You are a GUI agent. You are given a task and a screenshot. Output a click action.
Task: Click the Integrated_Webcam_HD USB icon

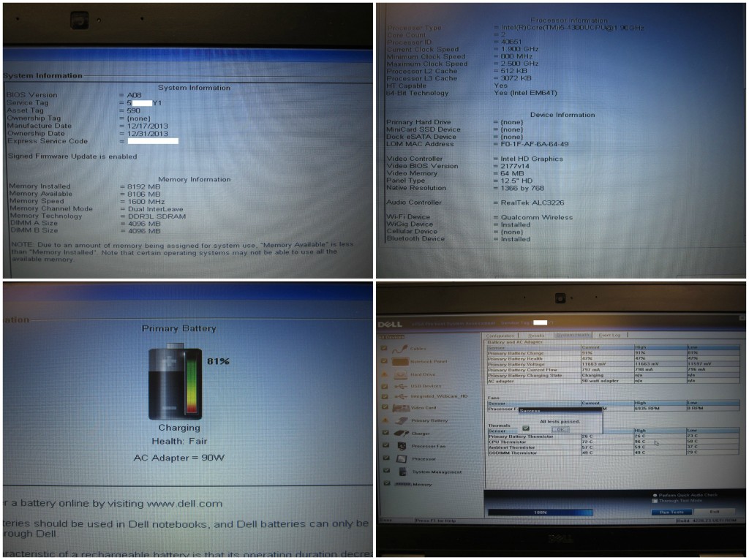[x=400, y=396]
